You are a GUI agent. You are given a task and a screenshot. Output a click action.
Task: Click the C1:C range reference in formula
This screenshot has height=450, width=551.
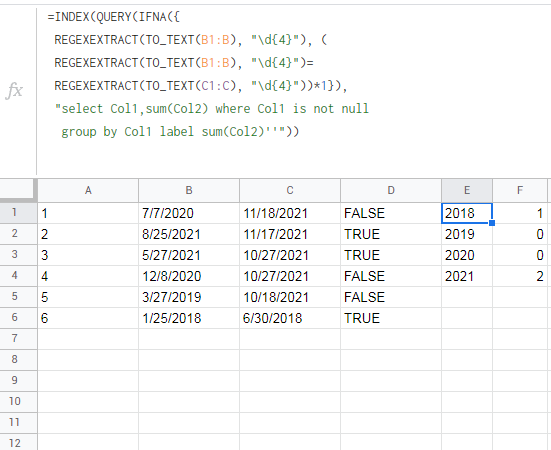(215, 86)
